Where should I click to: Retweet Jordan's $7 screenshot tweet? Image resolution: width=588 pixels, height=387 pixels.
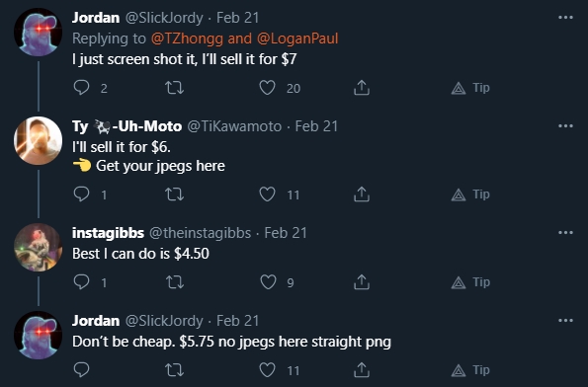[174, 88]
